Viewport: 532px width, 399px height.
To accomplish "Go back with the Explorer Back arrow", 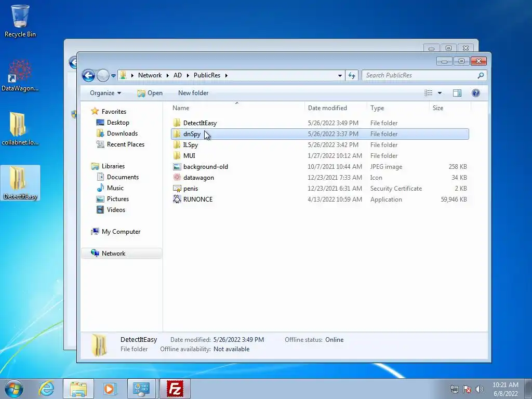I will (x=88, y=75).
